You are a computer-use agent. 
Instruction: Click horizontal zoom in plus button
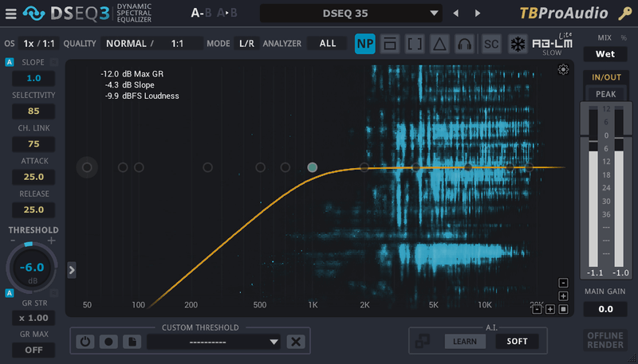tap(550, 309)
